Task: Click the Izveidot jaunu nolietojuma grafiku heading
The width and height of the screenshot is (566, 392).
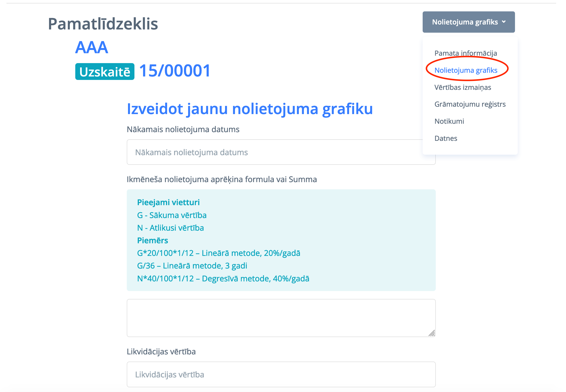Action: tap(250, 109)
